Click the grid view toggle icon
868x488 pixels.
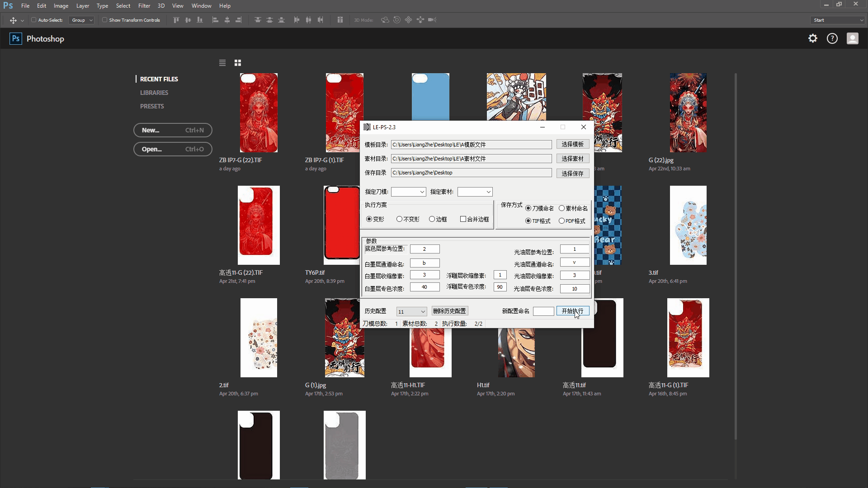[237, 62]
